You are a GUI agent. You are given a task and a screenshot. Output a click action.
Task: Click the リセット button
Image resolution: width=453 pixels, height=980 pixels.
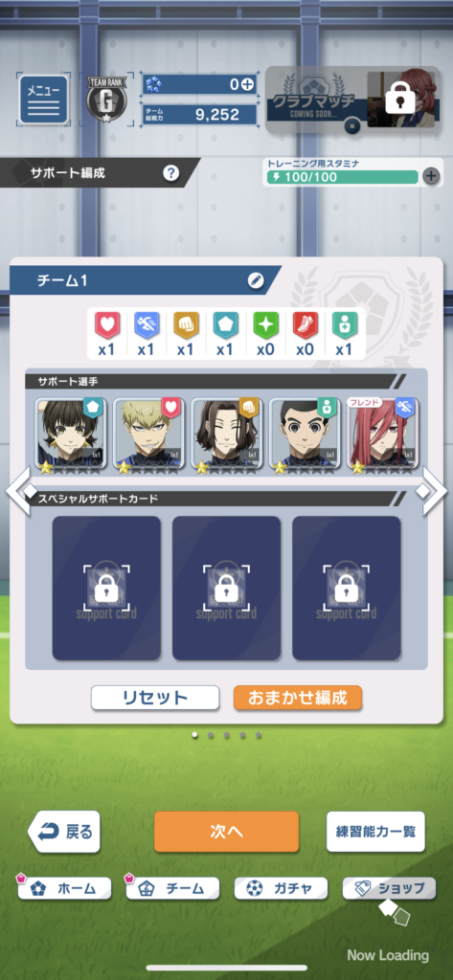155,698
